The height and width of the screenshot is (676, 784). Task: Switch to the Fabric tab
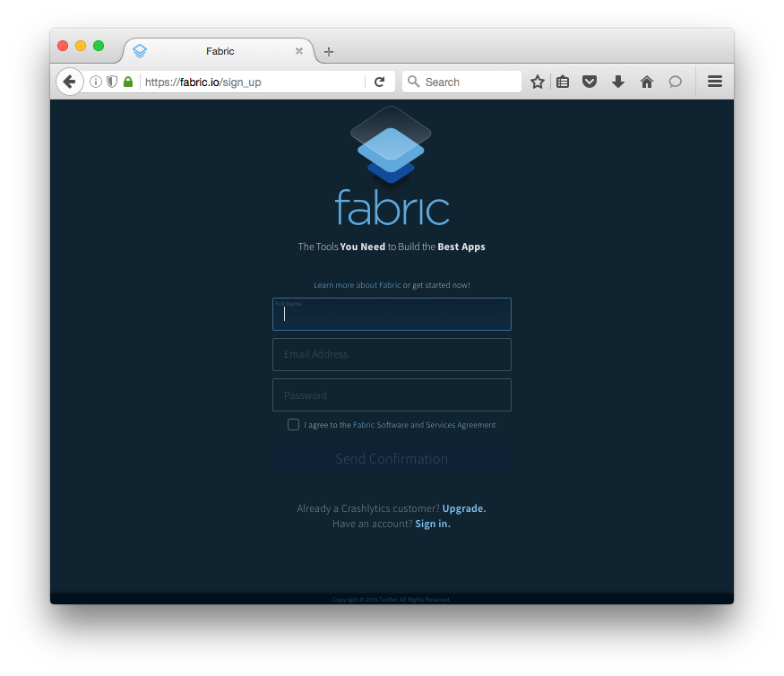220,51
